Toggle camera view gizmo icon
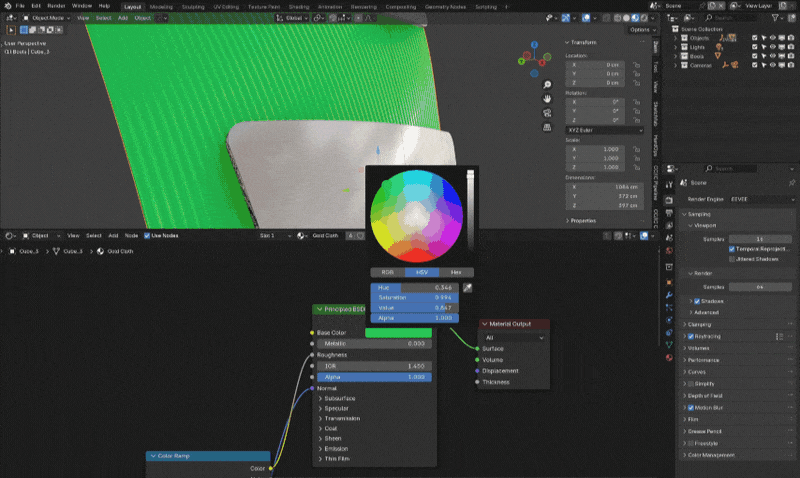Image resolution: width=800 pixels, height=478 pixels. pyautogui.click(x=546, y=115)
